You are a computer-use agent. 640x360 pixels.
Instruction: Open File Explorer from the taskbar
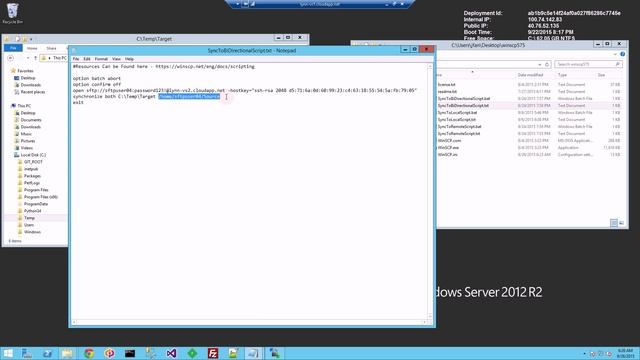[68, 353]
